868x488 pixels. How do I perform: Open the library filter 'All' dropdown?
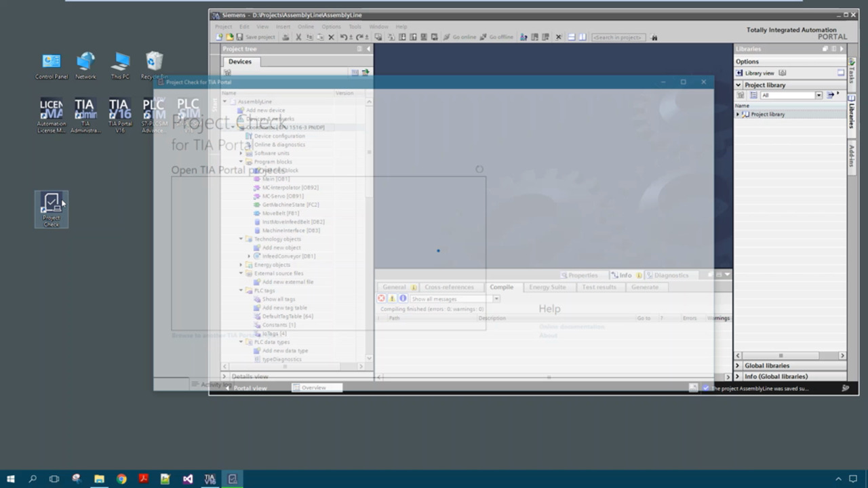click(818, 96)
